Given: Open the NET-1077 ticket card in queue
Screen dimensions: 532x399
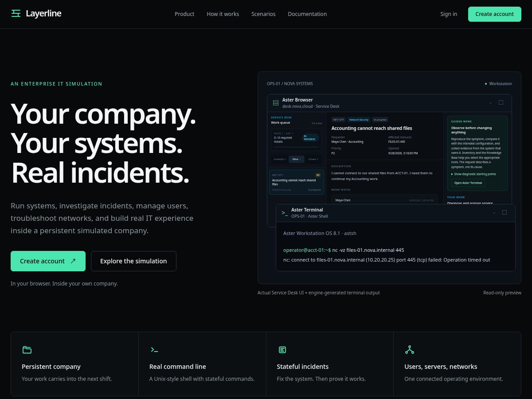Looking at the screenshot, I should pyautogui.click(x=296, y=182).
